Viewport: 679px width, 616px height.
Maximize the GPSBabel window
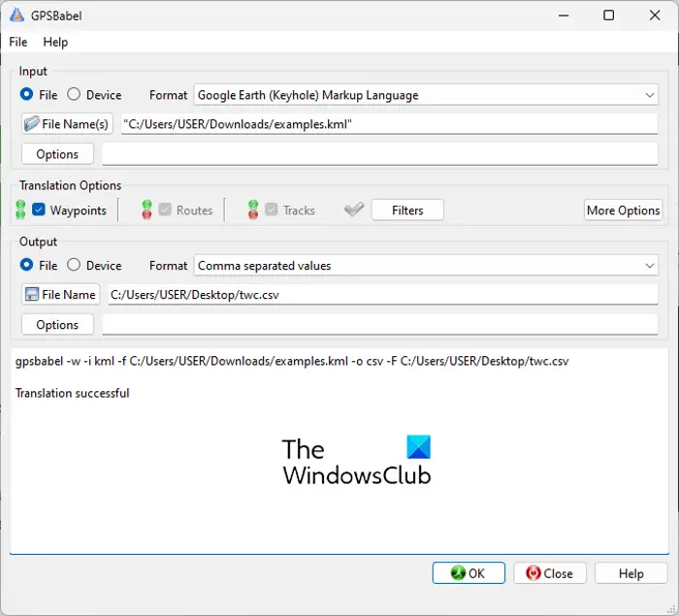[x=609, y=16]
